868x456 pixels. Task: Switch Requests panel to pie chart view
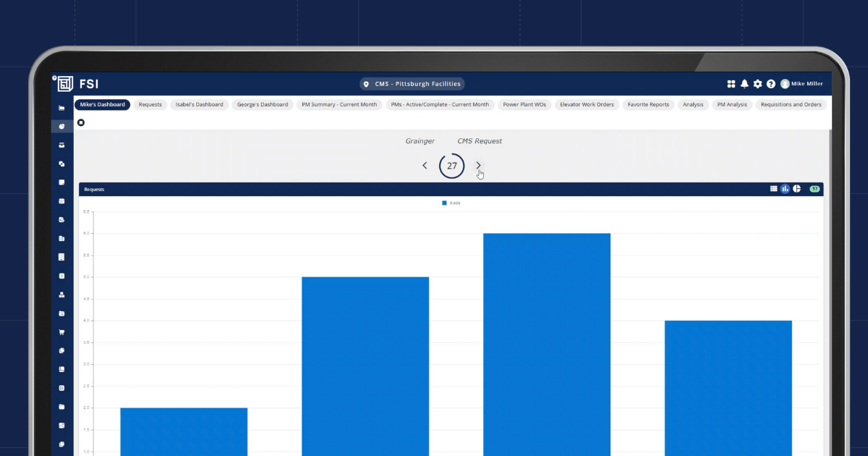tap(796, 188)
